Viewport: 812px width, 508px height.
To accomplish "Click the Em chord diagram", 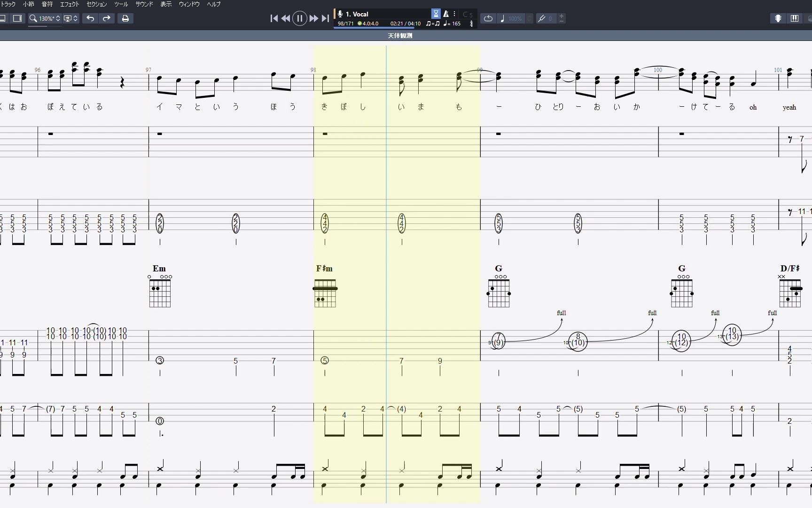I will [160, 291].
